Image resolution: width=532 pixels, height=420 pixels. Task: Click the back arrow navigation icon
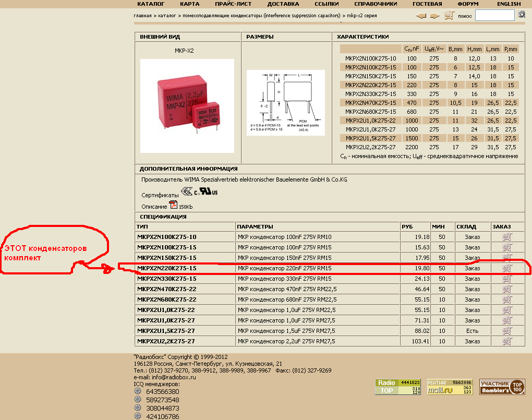(421, 16)
